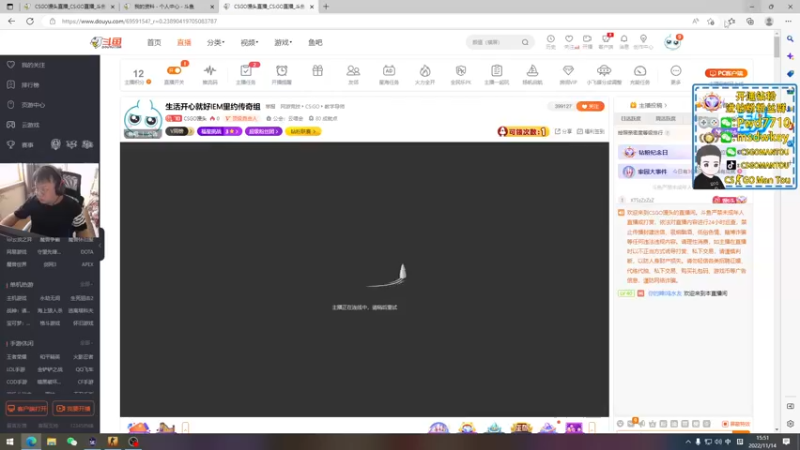The width and height of the screenshot is (800, 450).
Task: Open the yellow badge beside 超级粉丝团
Action: (x=303, y=132)
